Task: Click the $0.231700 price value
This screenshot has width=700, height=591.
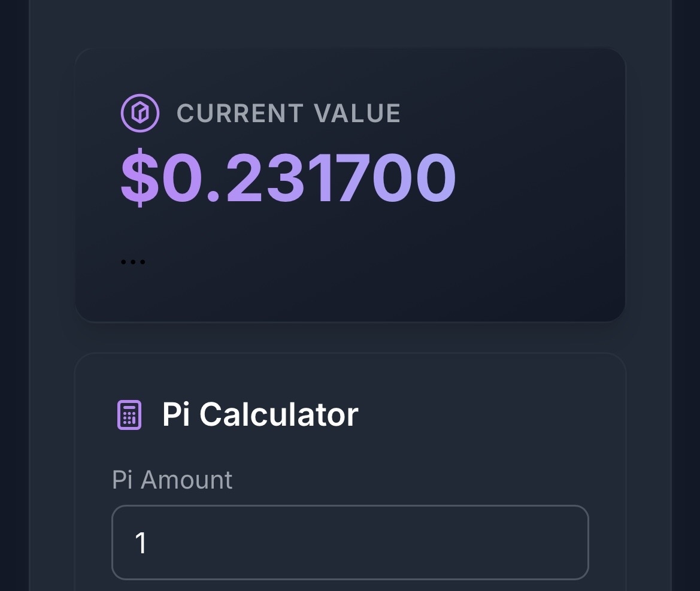Action: 288,178
